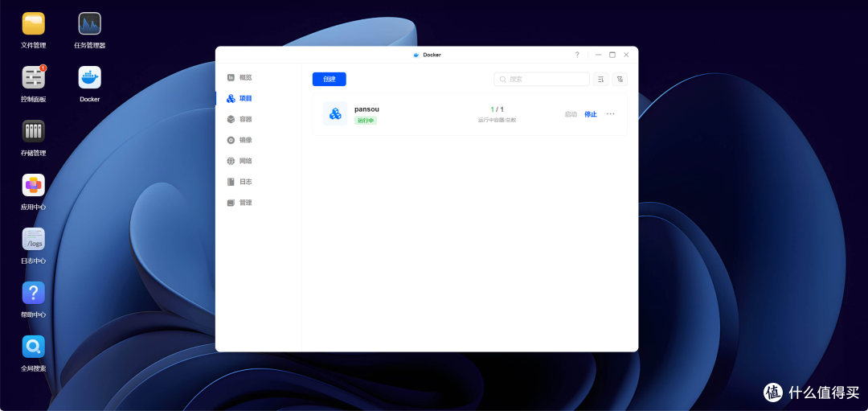Open the pansou project name
Viewport: 868px width, 411px height.
[x=367, y=109]
